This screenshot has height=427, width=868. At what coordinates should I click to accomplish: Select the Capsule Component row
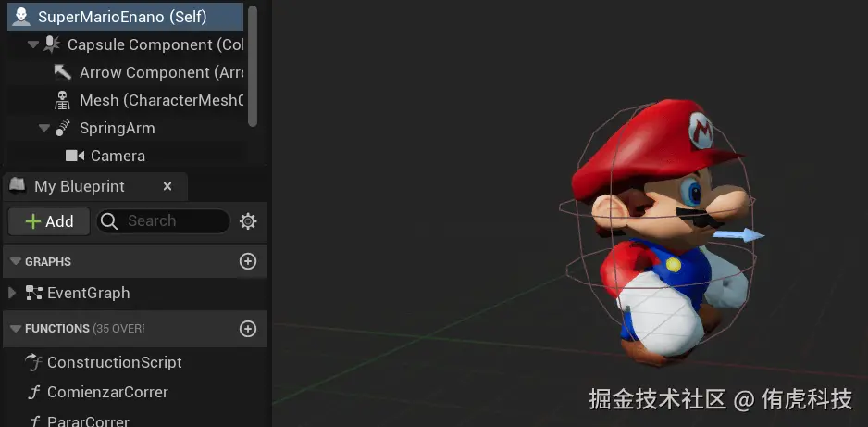125,44
